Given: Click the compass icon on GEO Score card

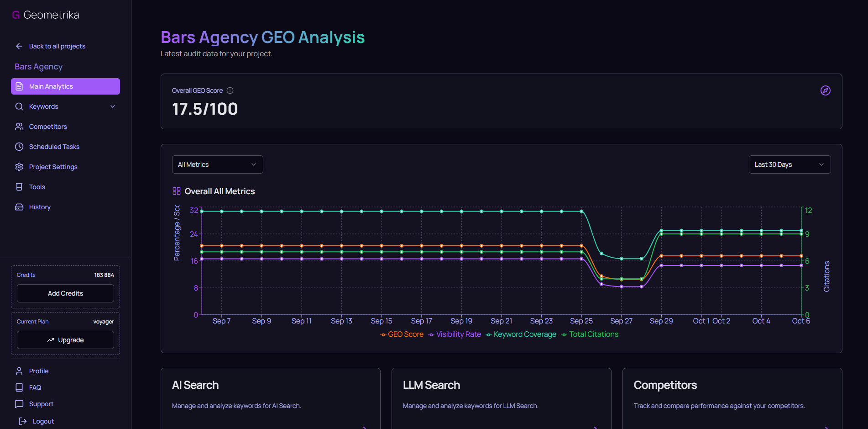Looking at the screenshot, I should pos(826,90).
